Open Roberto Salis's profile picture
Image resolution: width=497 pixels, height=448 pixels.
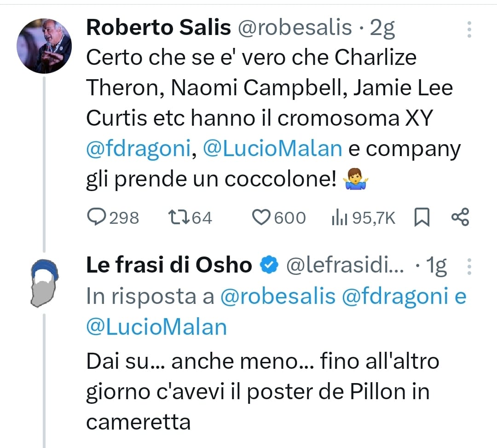point(44,46)
